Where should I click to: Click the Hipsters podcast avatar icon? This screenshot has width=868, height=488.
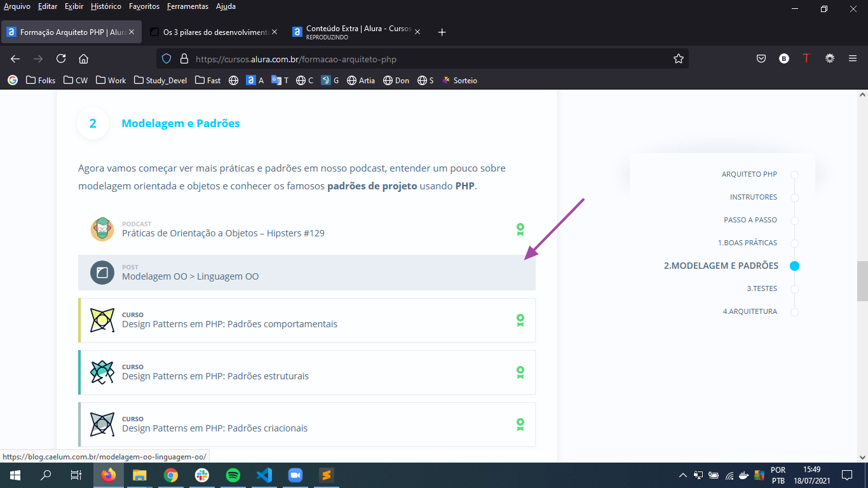tap(102, 229)
